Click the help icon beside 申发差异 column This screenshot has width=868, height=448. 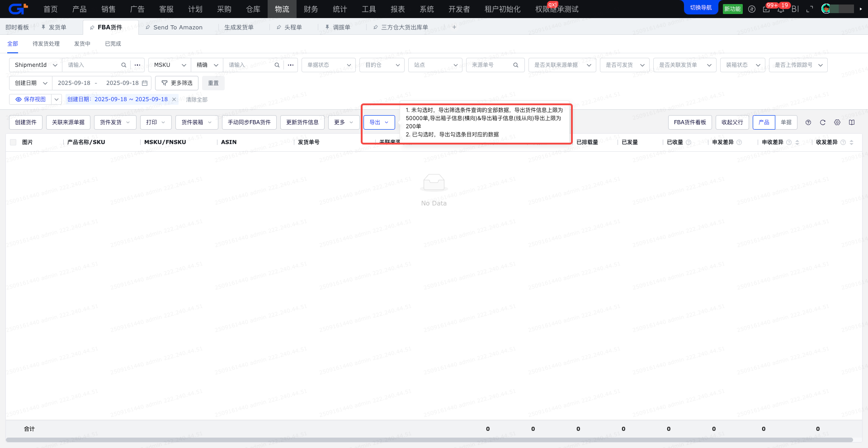(x=739, y=142)
